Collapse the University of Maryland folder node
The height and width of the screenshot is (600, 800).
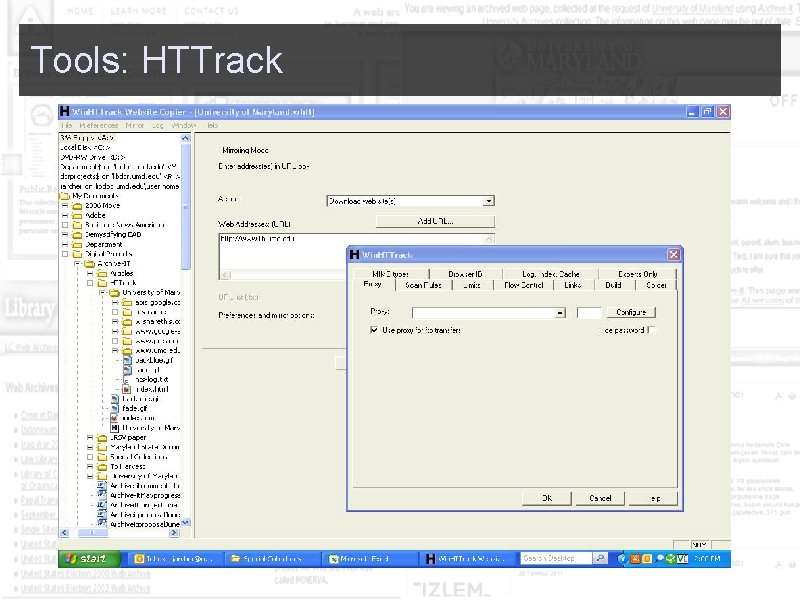[x=103, y=292]
